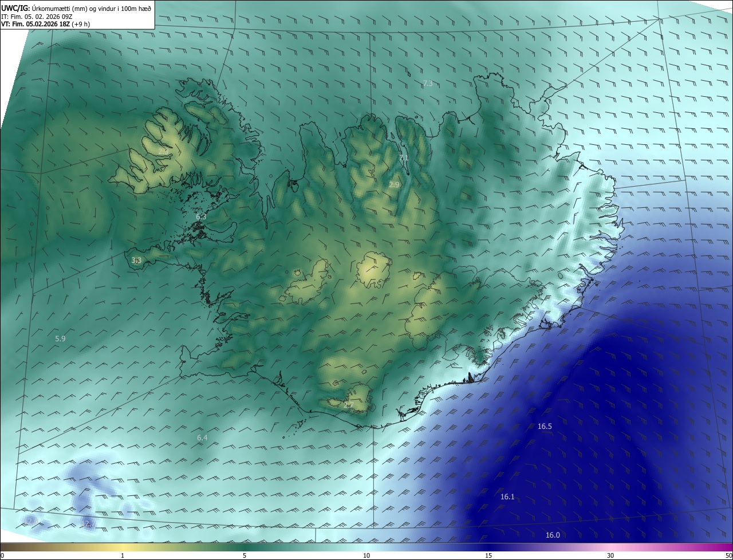Click the 3.3 value label on Snæfellsnes
Image resolution: width=733 pixels, height=560 pixels.
[x=136, y=260]
